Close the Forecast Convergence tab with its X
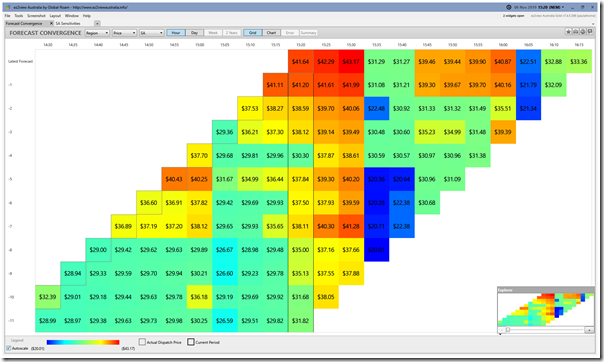This screenshot has height=362, width=604. pos(51,23)
